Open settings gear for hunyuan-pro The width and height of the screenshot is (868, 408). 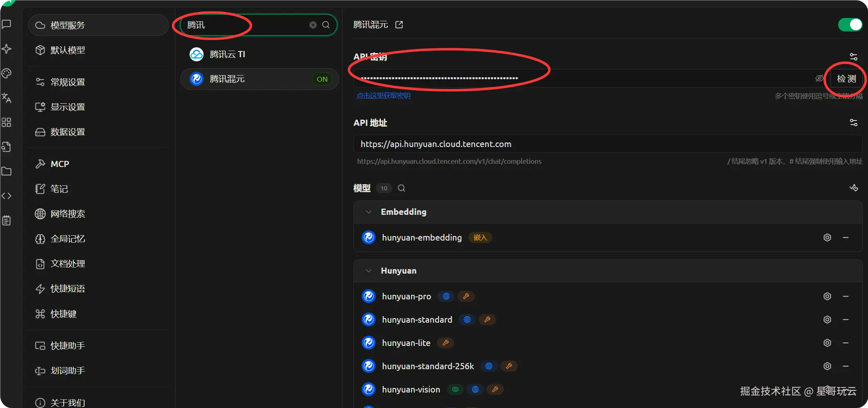click(827, 297)
